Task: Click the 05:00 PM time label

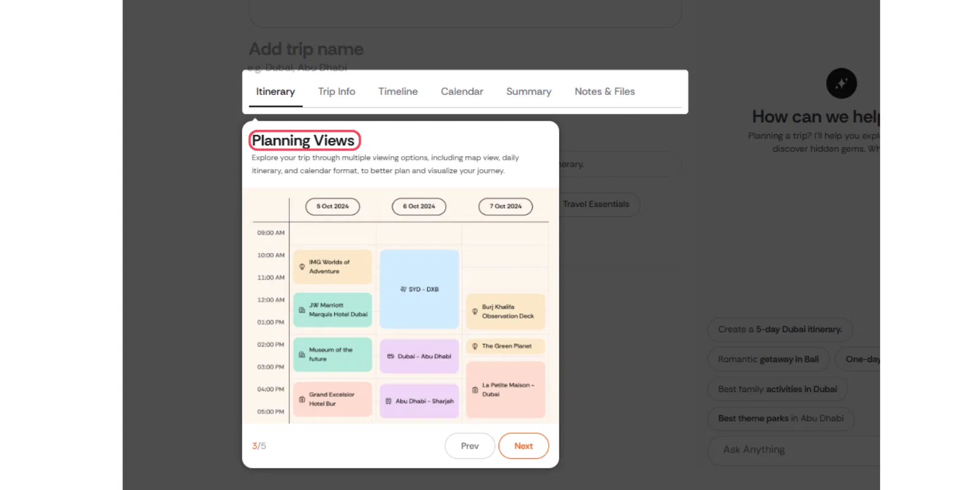Action: click(271, 412)
